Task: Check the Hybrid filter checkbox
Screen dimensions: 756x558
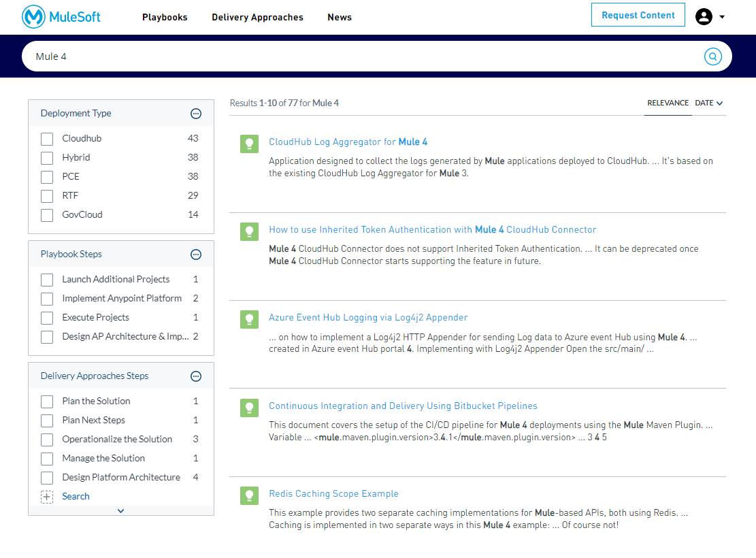Action: [x=47, y=158]
